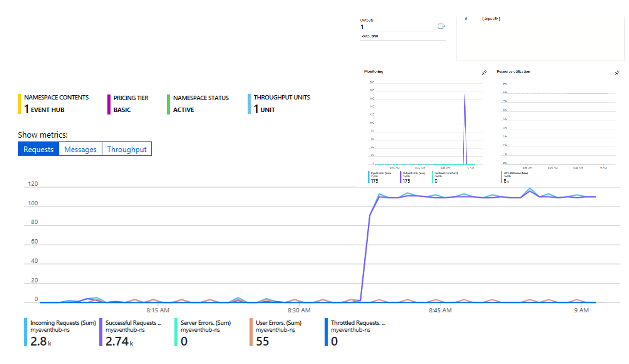
Task: Click the Successful Requests legend item
Action: (x=133, y=332)
